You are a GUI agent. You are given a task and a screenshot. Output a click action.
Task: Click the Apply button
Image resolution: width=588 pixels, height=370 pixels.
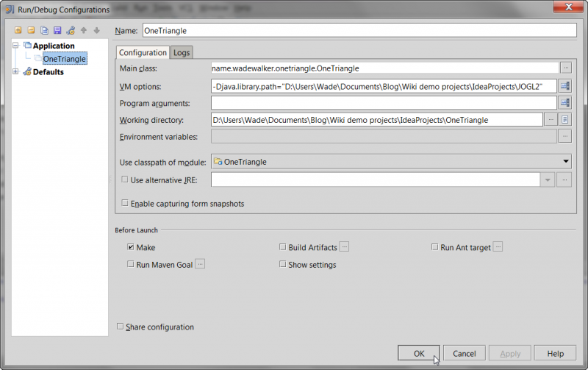(x=510, y=353)
